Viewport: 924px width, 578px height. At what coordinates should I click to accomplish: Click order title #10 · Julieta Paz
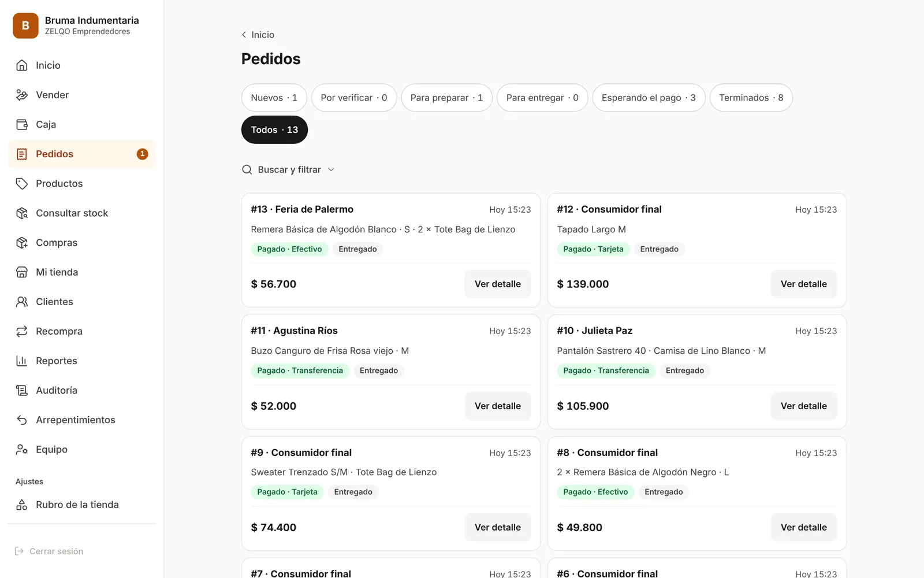click(x=594, y=331)
